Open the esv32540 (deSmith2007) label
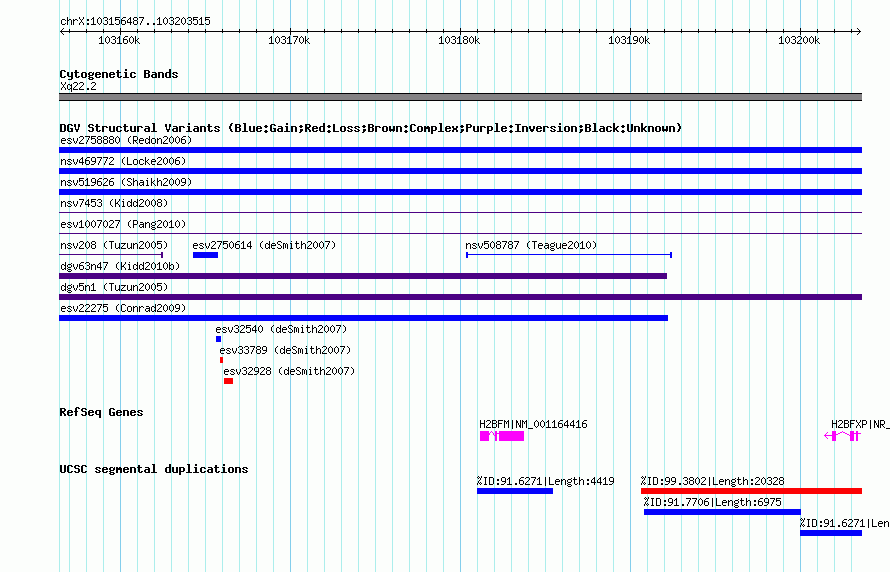The image size is (890, 572). point(281,329)
